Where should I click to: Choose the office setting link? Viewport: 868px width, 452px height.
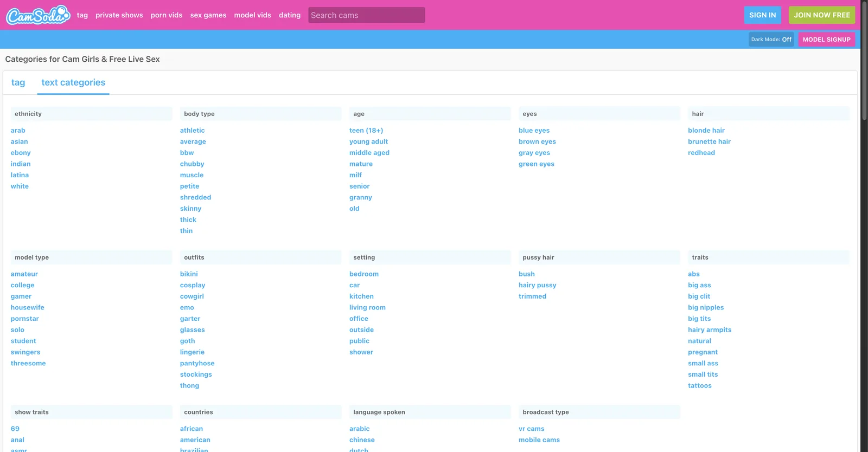(x=359, y=319)
